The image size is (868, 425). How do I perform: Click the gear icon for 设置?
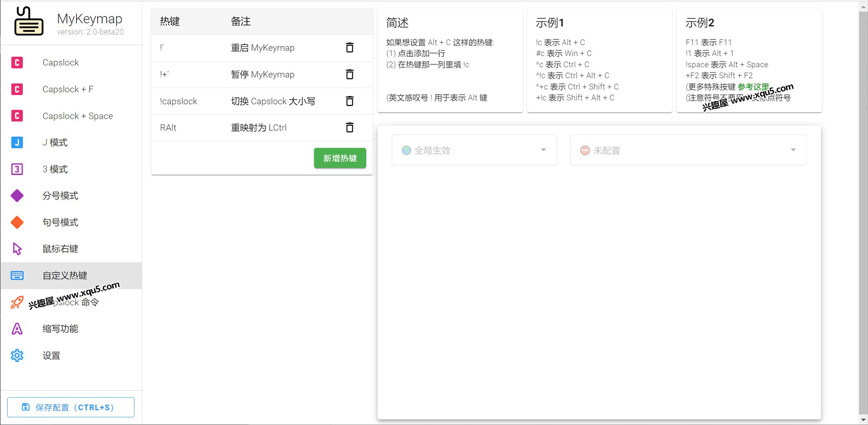click(17, 356)
